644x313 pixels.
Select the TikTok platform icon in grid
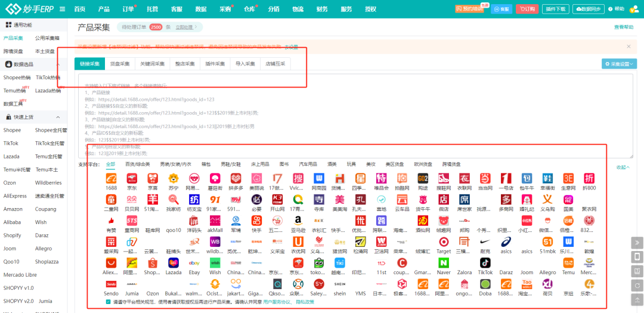coord(485,263)
